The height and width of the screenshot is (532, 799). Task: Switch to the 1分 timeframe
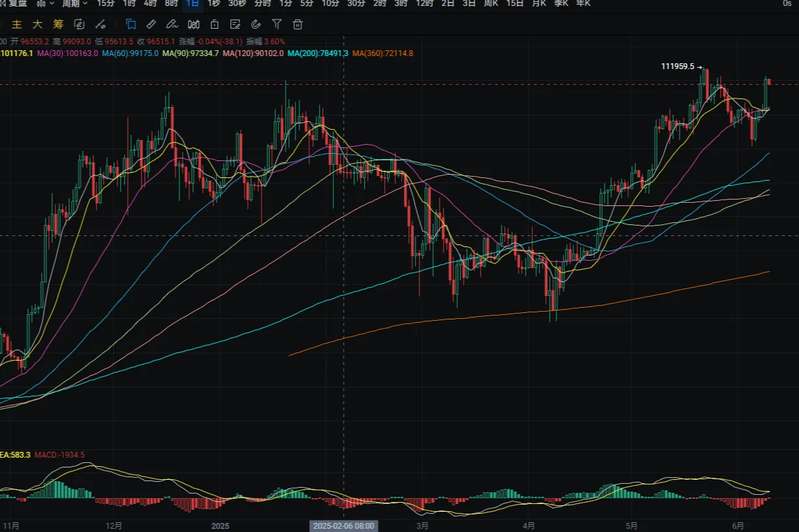(286, 3)
